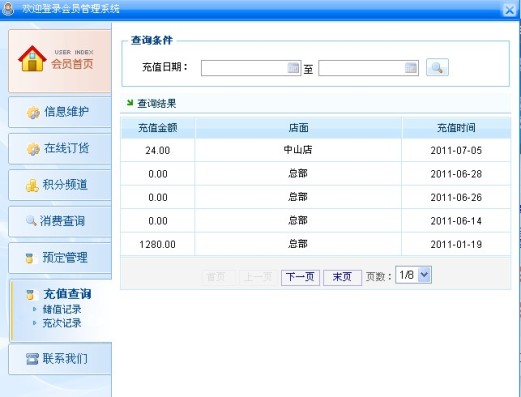
Task: Select the 1280.00 amount cell
Action: tap(158, 244)
